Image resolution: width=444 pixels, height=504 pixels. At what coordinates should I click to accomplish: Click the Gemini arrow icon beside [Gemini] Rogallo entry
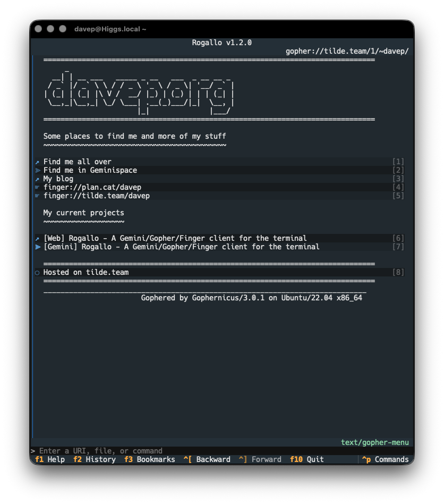click(38, 247)
